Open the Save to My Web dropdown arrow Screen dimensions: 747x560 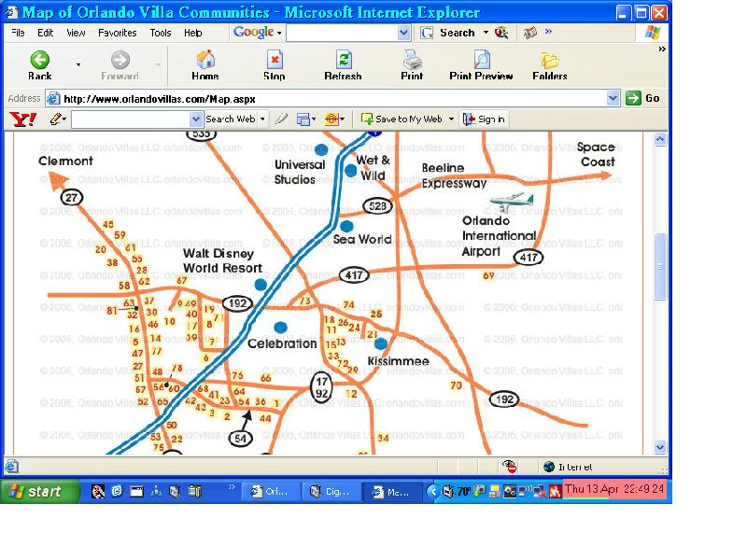tap(451, 119)
